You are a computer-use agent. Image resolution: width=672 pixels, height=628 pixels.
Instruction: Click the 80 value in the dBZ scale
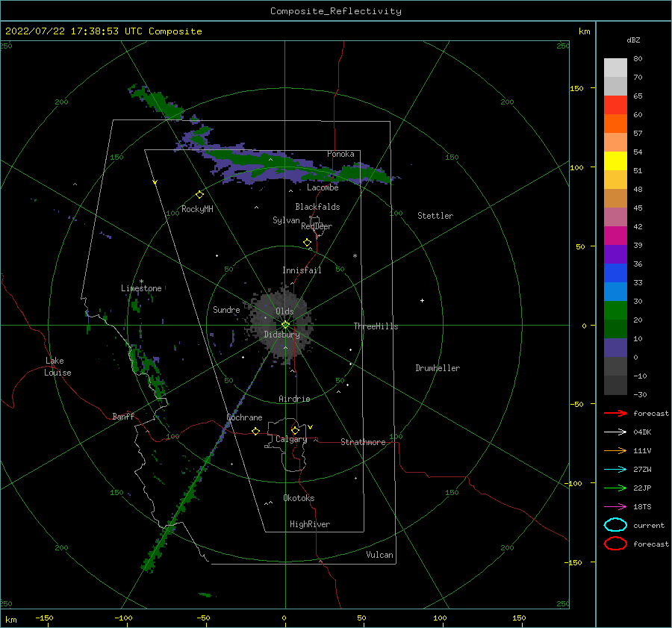pos(638,59)
